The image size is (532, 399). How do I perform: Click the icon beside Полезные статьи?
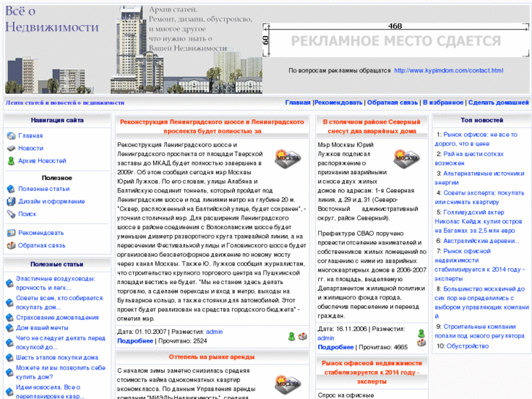tap(11, 189)
